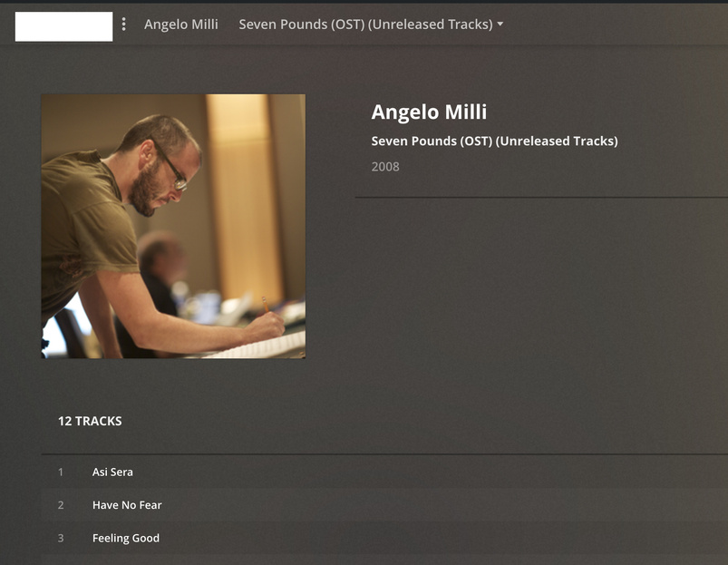This screenshot has width=728, height=565.
Task: Click the 12 TRACKS section header
Action: 90,421
